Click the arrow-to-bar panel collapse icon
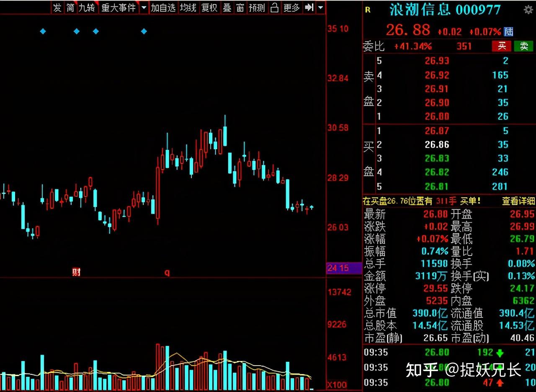Viewport: 536px width, 392px height. click(309, 8)
